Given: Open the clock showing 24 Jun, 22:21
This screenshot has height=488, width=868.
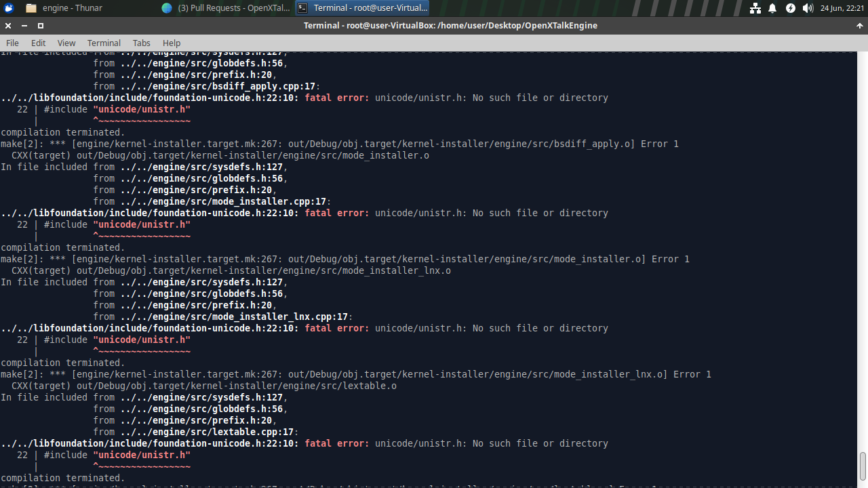Looking at the screenshot, I should pos(842,8).
